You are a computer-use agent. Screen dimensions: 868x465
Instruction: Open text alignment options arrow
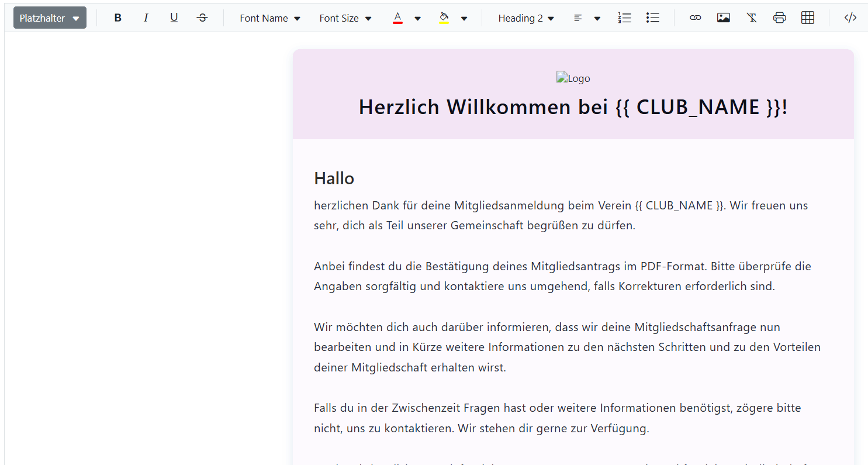coord(597,18)
